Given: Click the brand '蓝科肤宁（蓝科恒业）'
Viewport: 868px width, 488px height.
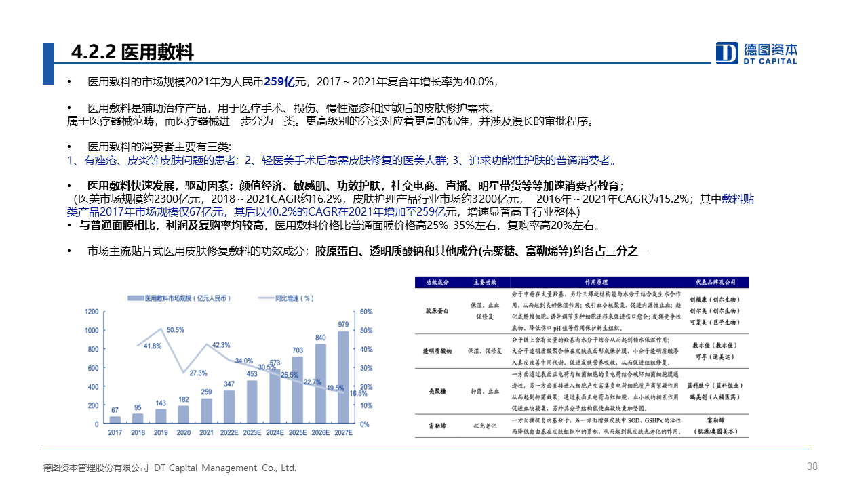Looking at the screenshot, I should click(x=714, y=385).
